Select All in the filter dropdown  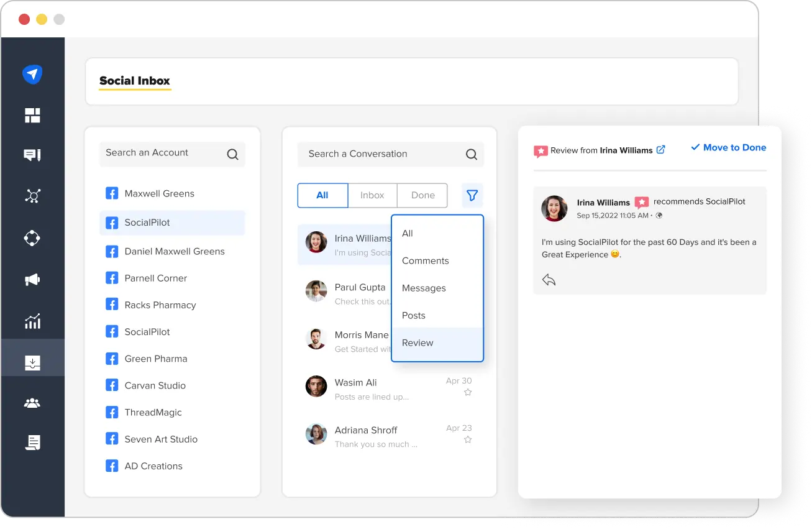click(437, 233)
